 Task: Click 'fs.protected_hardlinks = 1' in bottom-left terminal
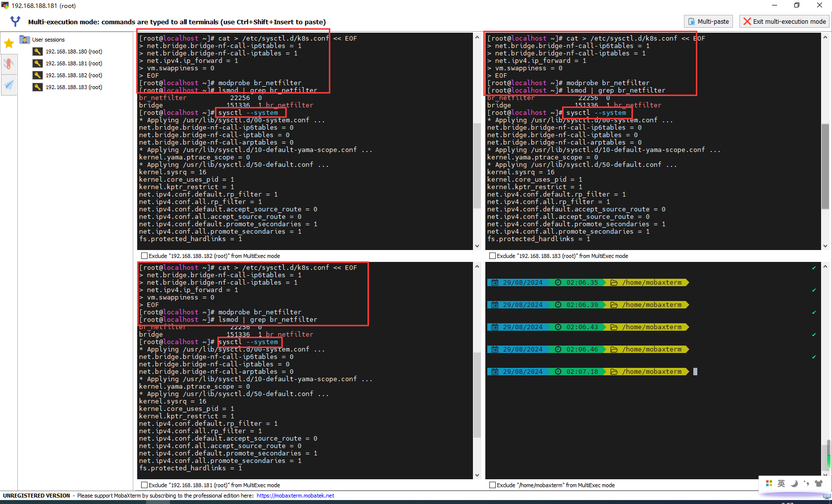tap(191, 468)
